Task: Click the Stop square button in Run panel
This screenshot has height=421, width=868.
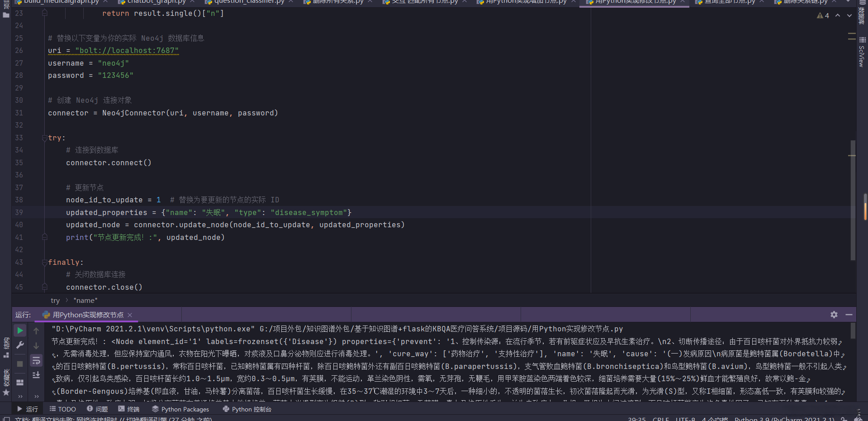Action: 20,364
